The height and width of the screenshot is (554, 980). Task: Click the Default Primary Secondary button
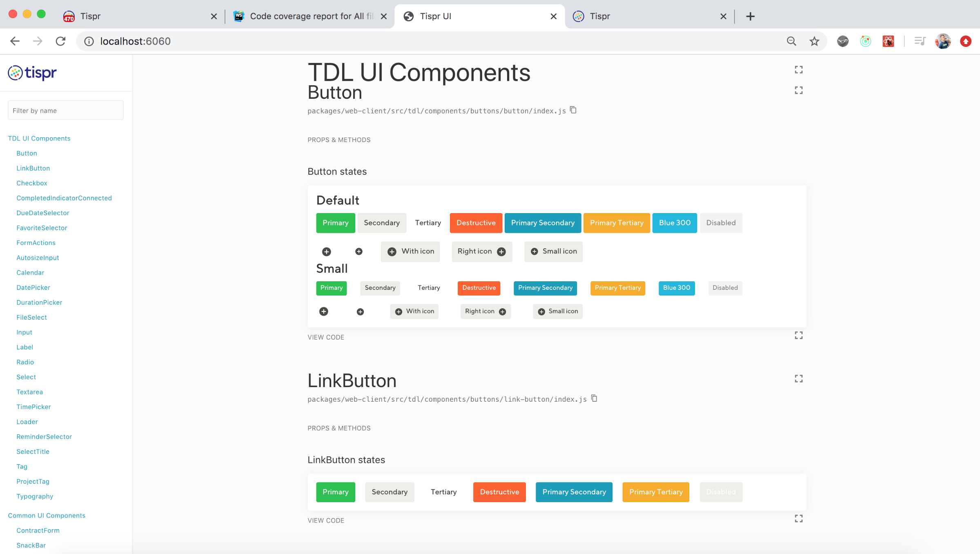click(543, 223)
